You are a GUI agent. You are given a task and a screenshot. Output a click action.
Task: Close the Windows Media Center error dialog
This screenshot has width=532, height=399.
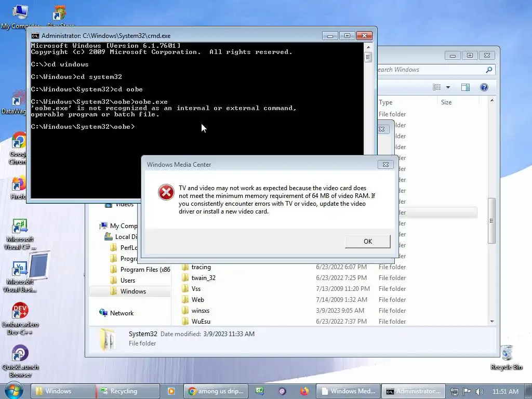pos(385,165)
